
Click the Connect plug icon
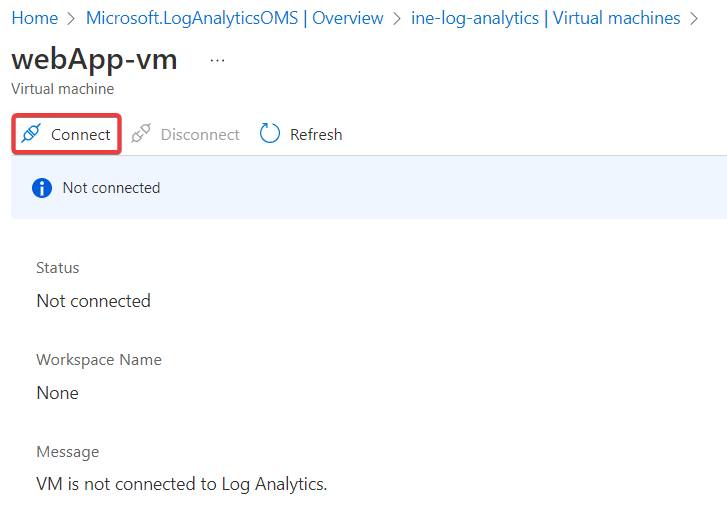[31, 134]
